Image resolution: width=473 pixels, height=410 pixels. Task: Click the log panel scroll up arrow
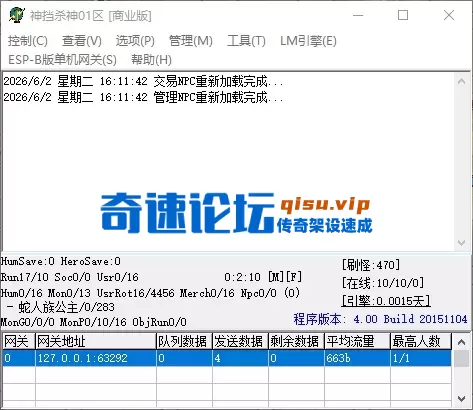point(462,81)
